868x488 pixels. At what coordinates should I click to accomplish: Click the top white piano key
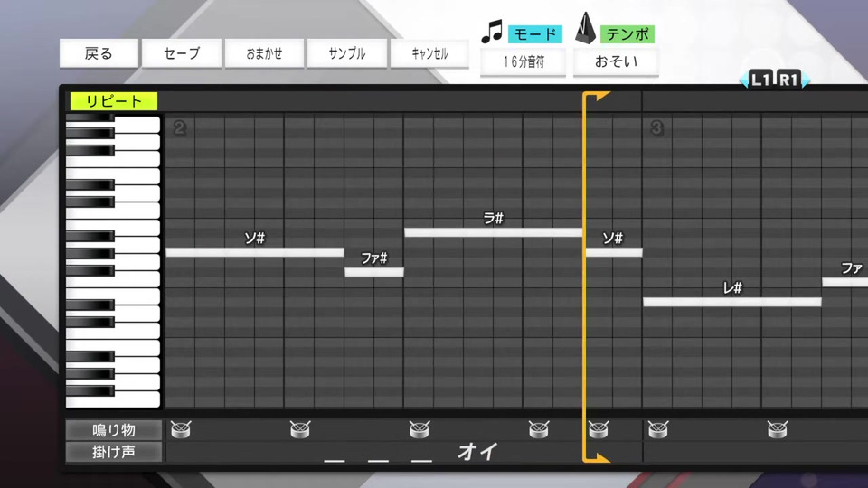[x=137, y=125]
